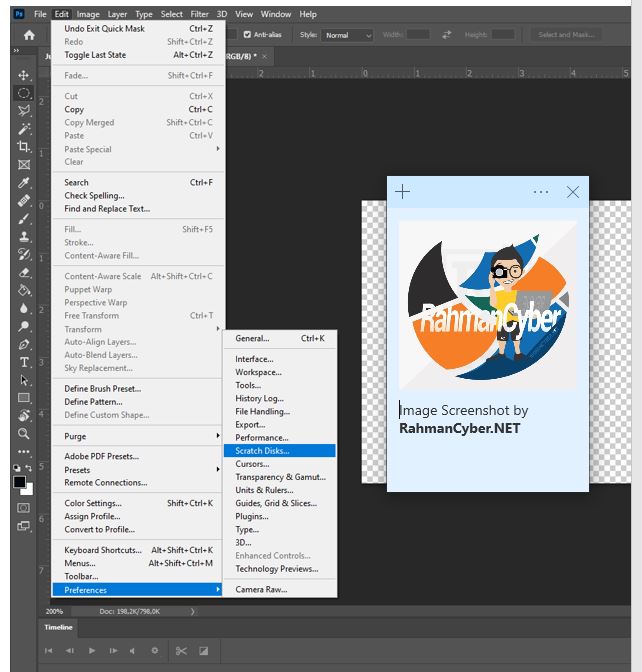Open the File menu
Image resolution: width=642 pixels, height=672 pixels.
click(40, 14)
